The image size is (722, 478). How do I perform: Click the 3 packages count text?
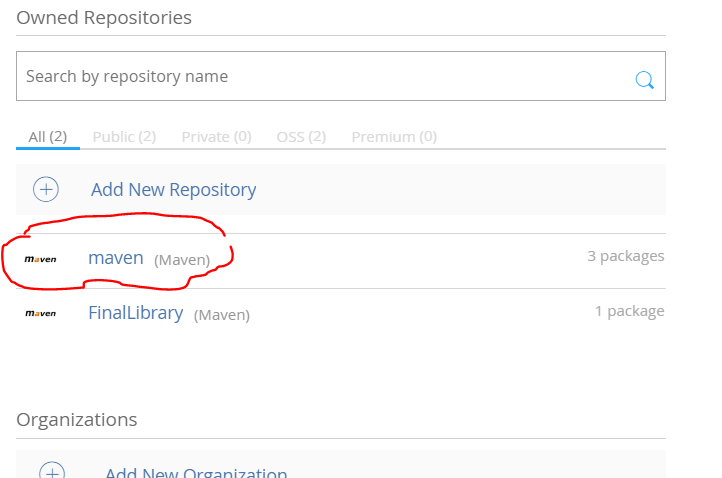pyautogui.click(x=626, y=256)
